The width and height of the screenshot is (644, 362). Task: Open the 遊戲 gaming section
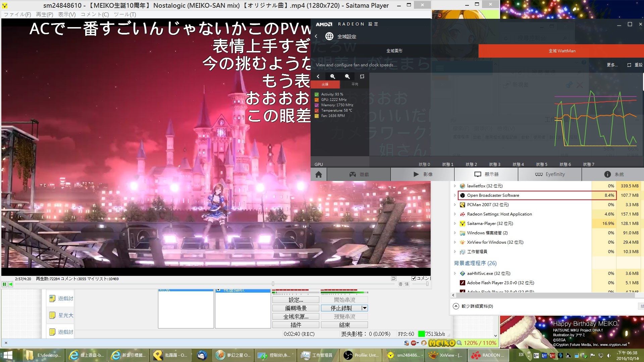coord(359,174)
